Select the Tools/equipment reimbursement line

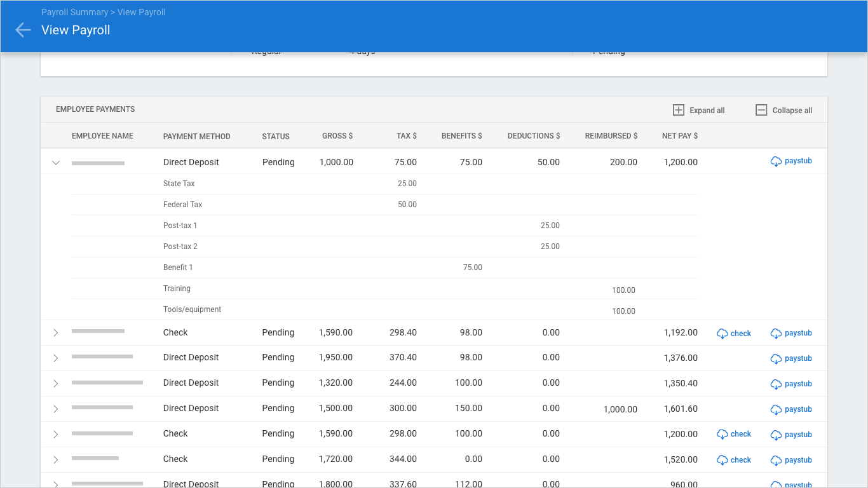384,309
